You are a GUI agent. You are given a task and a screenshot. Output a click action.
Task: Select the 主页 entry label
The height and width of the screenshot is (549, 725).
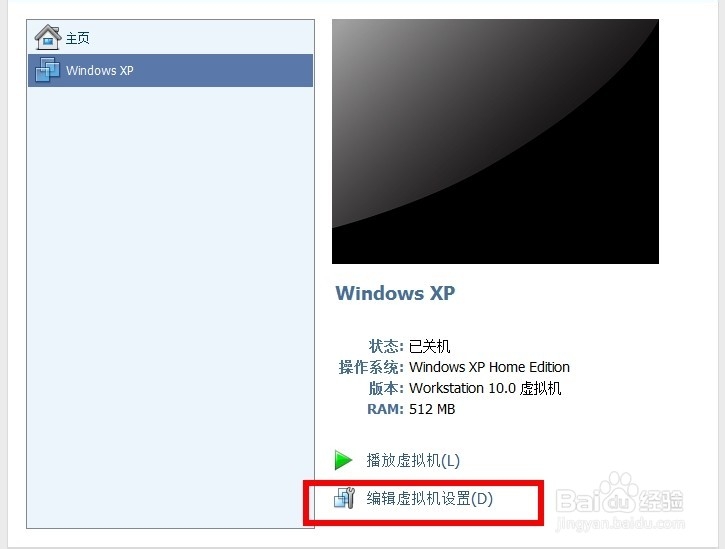coord(78,38)
